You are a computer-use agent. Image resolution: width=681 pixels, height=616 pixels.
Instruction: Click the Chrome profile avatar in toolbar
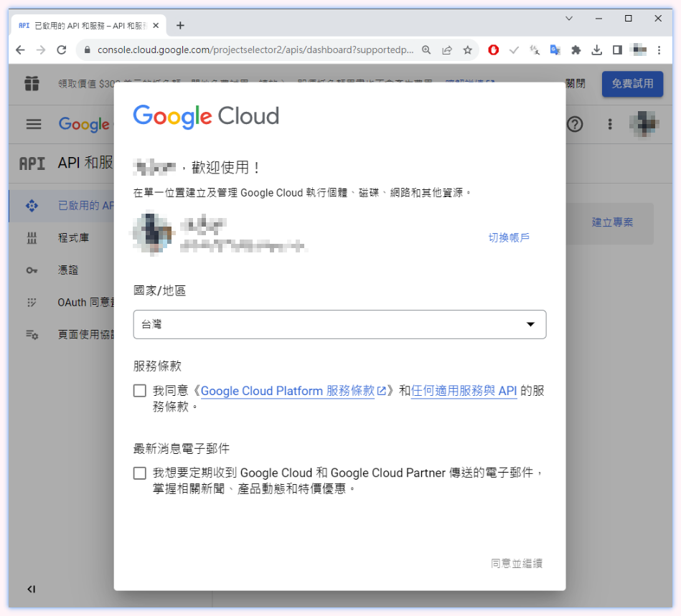tap(639, 50)
